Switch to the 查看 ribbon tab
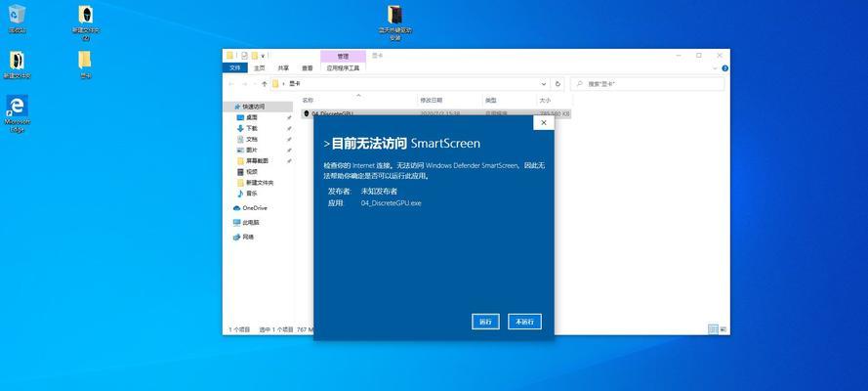868x391 pixels. (308, 68)
